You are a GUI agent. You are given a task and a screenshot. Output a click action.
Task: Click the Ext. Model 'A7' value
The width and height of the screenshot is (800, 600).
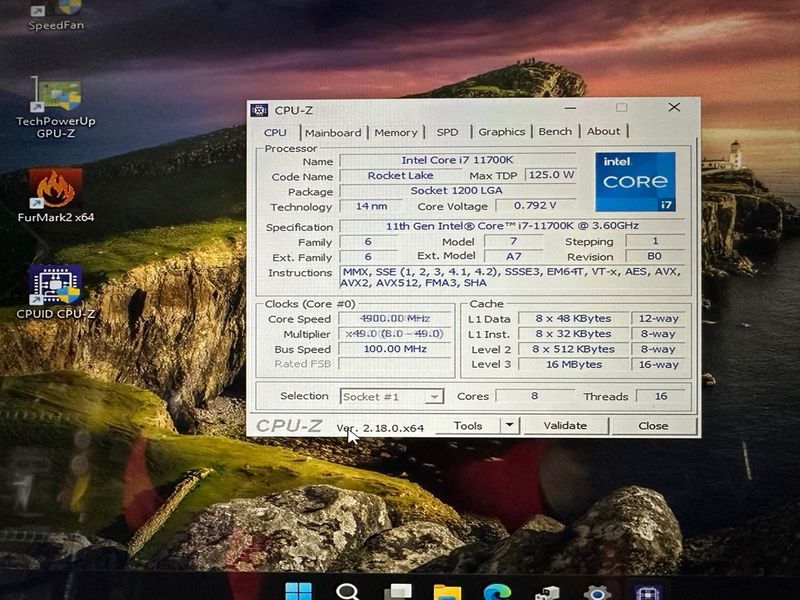(x=513, y=256)
